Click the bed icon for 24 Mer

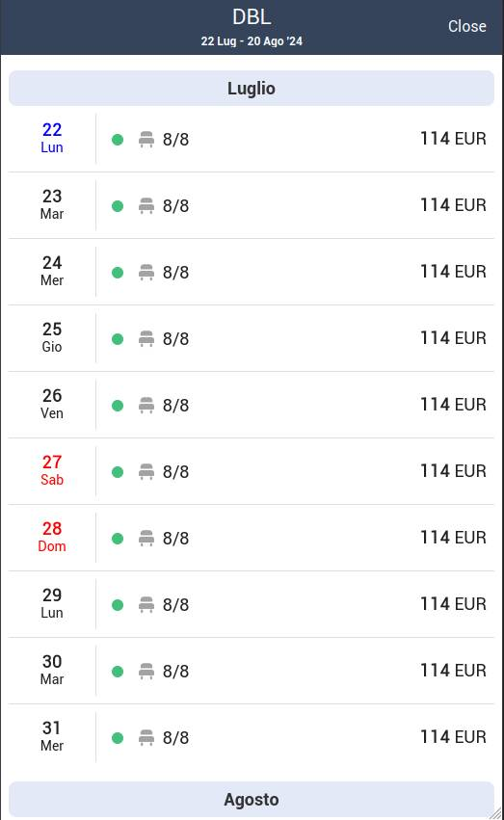tap(146, 273)
